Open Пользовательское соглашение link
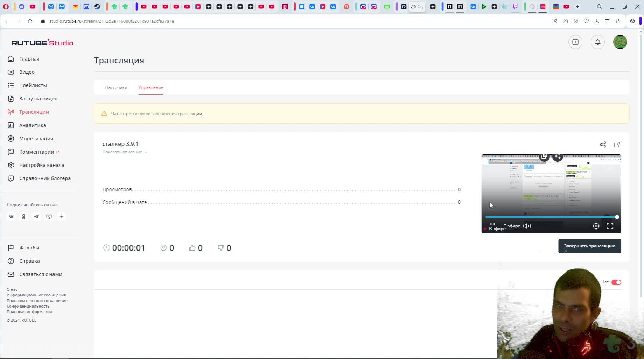 pyautogui.click(x=37, y=301)
